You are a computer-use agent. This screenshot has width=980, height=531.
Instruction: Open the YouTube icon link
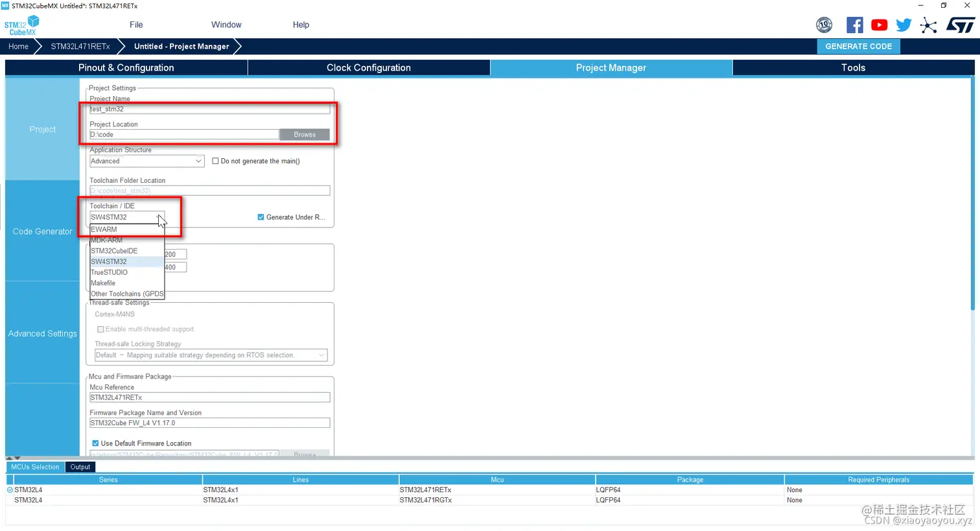tap(879, 25)
